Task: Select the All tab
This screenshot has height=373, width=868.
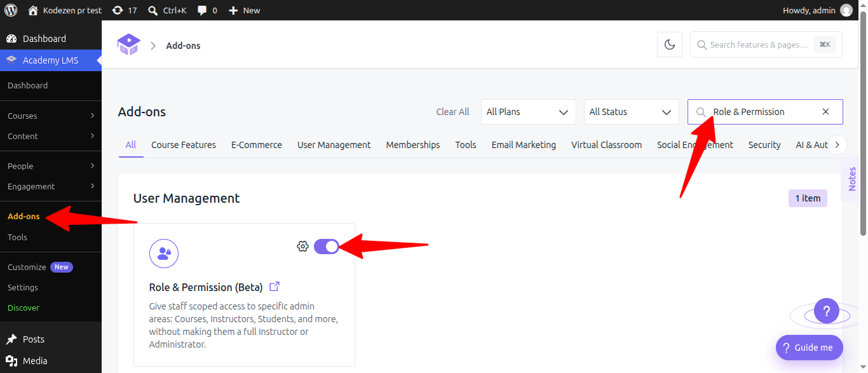Action: click(131, 145)
